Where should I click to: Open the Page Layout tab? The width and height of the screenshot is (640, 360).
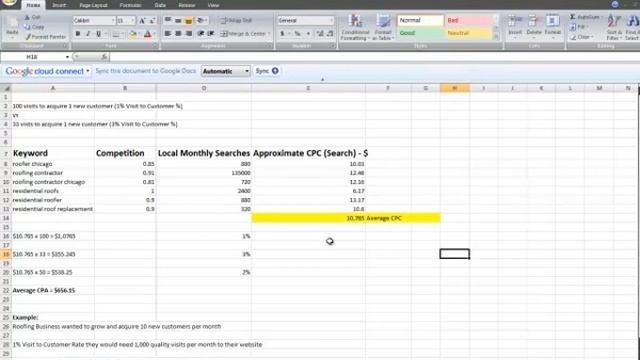coord(93,5)
